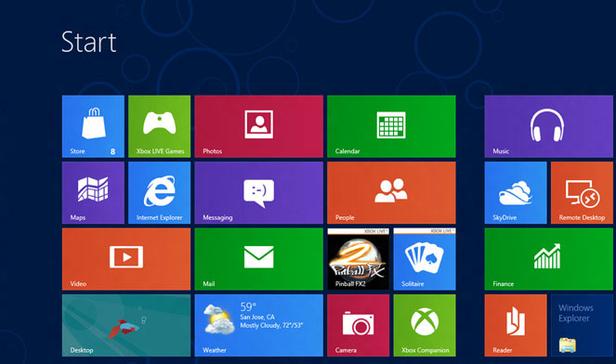Launch the Xbox LIVE Games tile
Viewport: 616px width, 364px height.
point(159,126)
